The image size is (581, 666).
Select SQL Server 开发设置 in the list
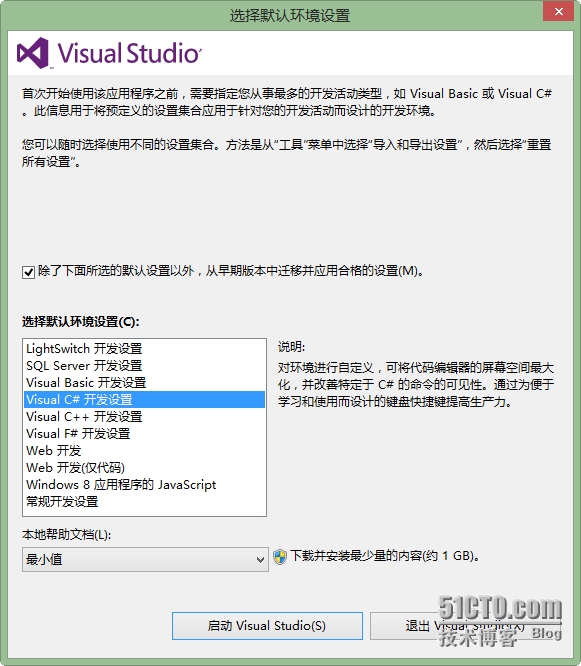[144, 366]
